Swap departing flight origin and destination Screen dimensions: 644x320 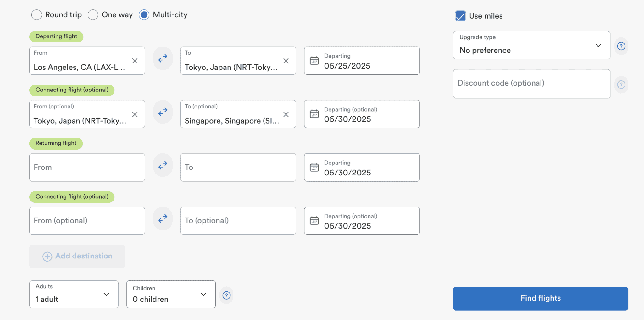pos(163,58)
